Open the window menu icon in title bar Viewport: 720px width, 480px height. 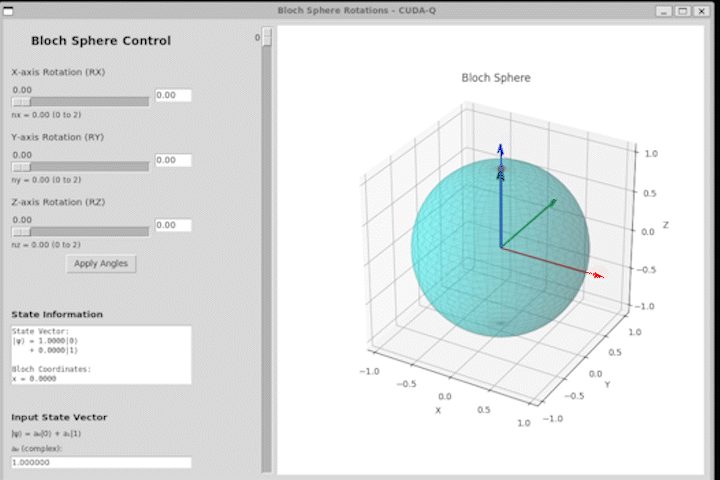point(8,11)
